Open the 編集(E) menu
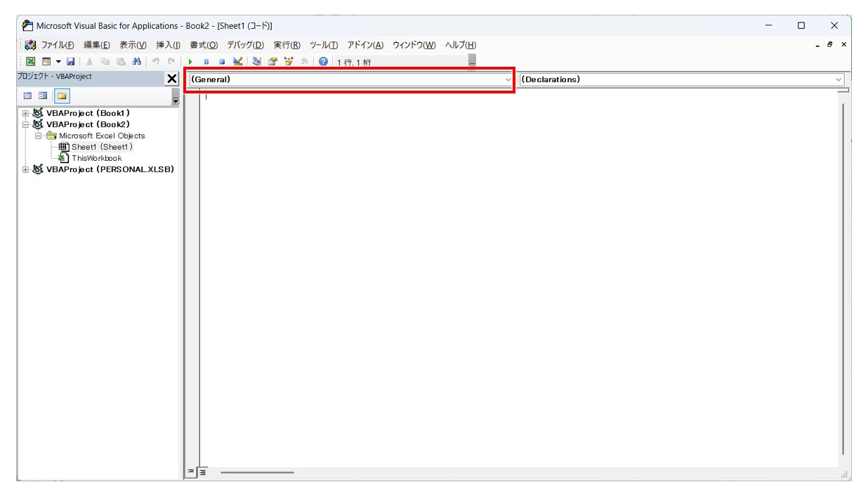This screenshot has height=496, width=868. (97, 45)
